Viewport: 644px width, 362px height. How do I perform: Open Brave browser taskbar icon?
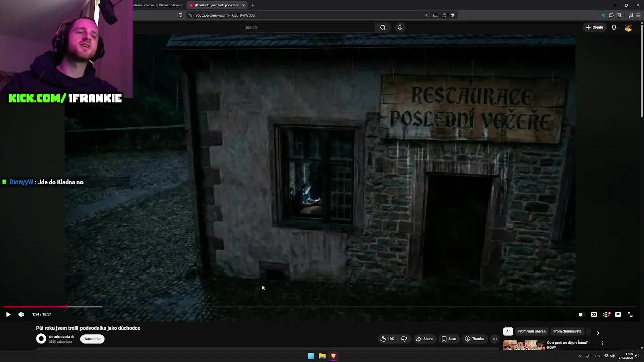click(x=333, y=356)
